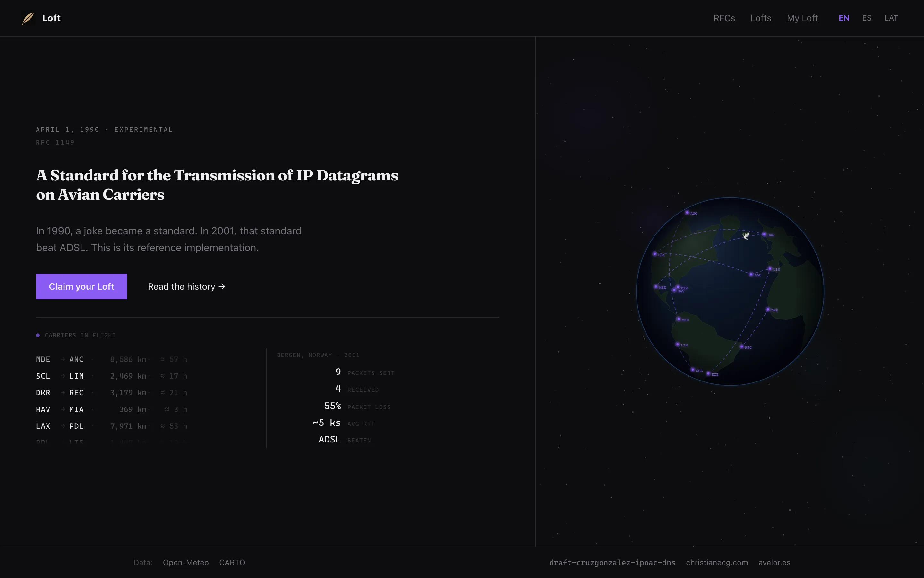This screenshot has height=578, width=924.
Task: Click the Avian Carriers page headline
Action: (217, 185)
